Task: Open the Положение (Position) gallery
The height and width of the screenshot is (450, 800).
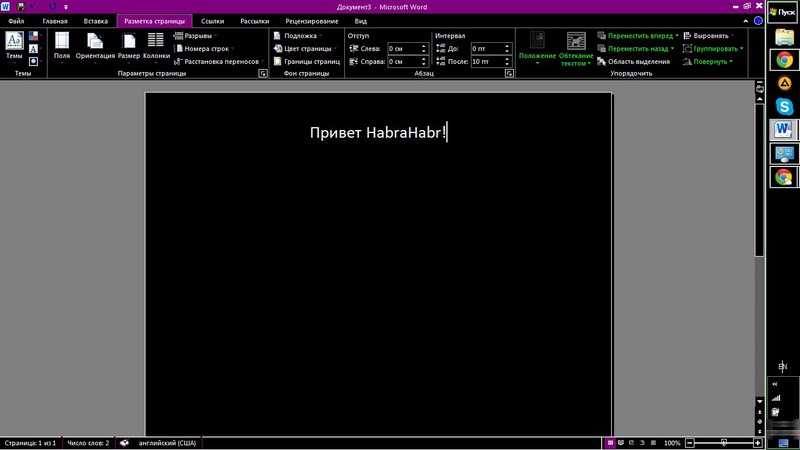Action: click(537, 48)
